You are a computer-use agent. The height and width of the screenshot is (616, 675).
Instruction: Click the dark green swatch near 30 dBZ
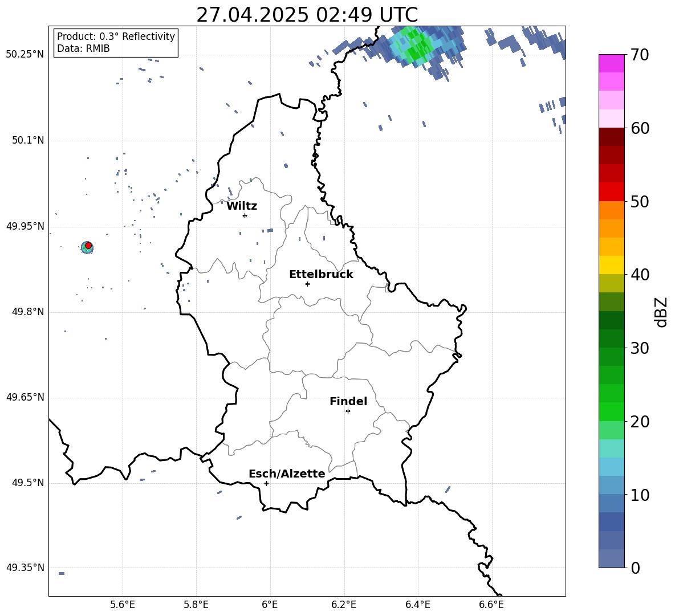coord(611,338)
